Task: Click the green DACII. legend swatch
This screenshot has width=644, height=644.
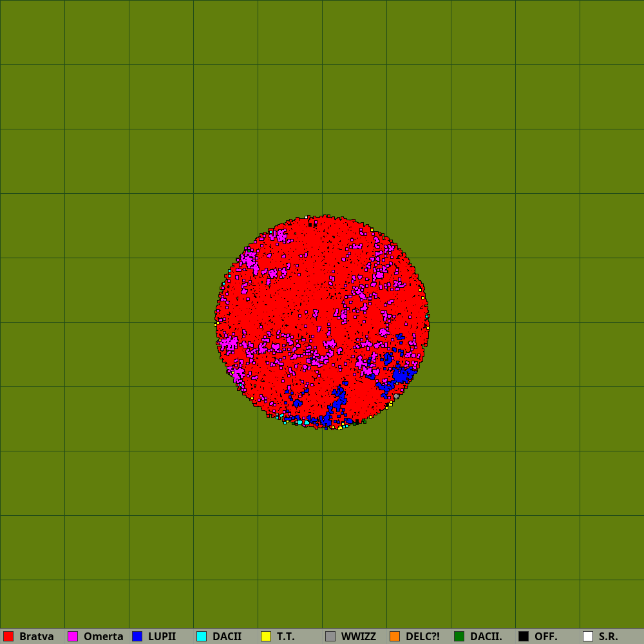Action: (459, 636)
